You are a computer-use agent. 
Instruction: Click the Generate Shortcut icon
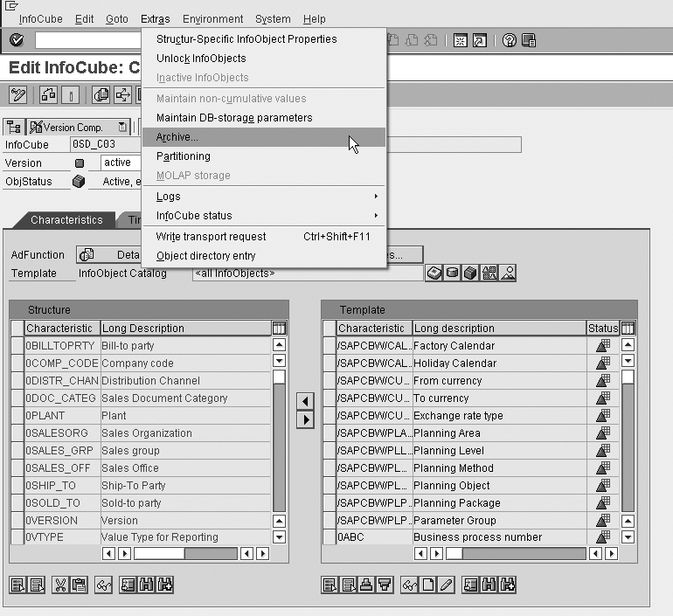[480, 41]
